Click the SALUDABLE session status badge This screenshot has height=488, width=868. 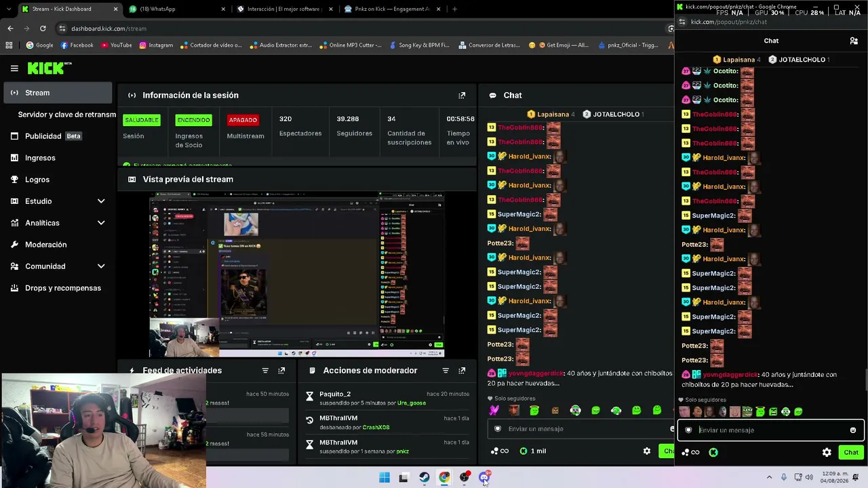point(142,120)
